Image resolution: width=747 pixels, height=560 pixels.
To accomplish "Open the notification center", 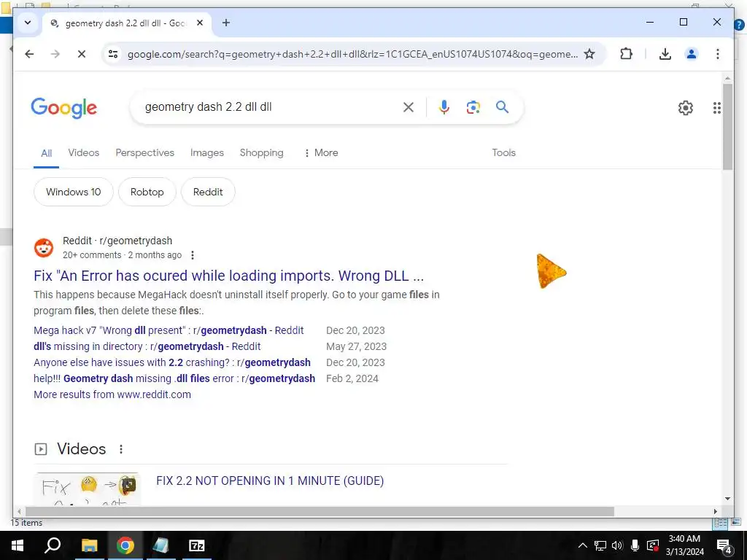I will pos(724,546).
